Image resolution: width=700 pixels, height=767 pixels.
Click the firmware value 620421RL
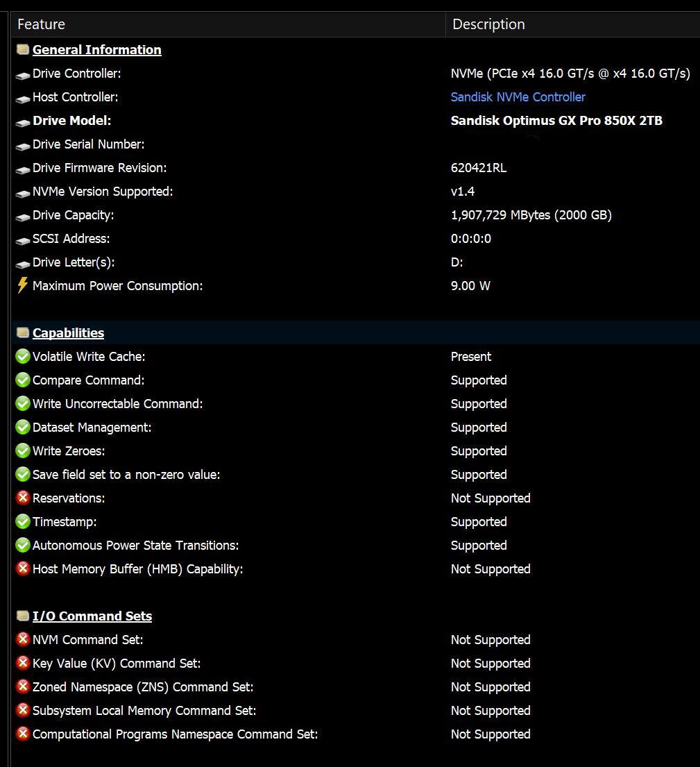pyautogui.click(x=479, y=168)
